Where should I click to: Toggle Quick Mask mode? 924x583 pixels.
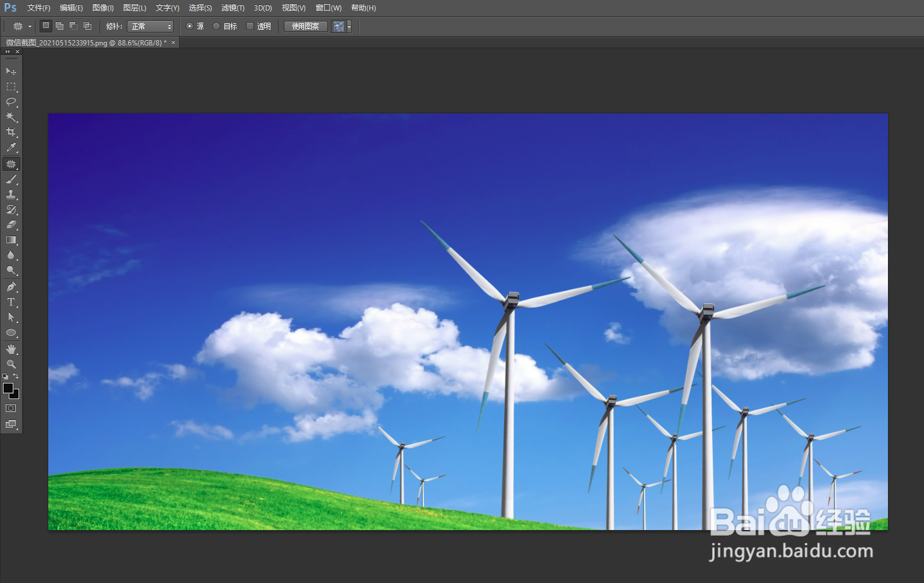coord(11,408)
